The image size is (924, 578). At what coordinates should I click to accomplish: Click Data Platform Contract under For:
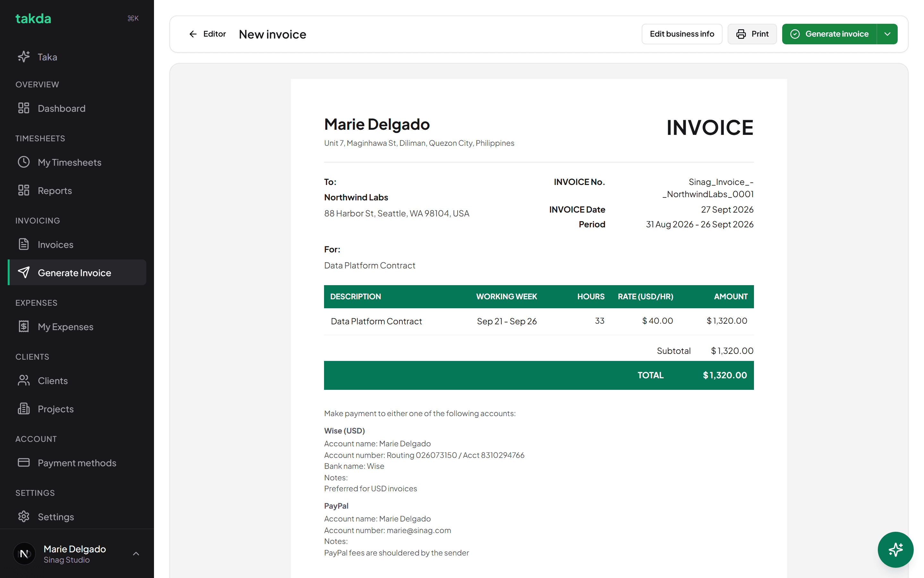(370, 265)
